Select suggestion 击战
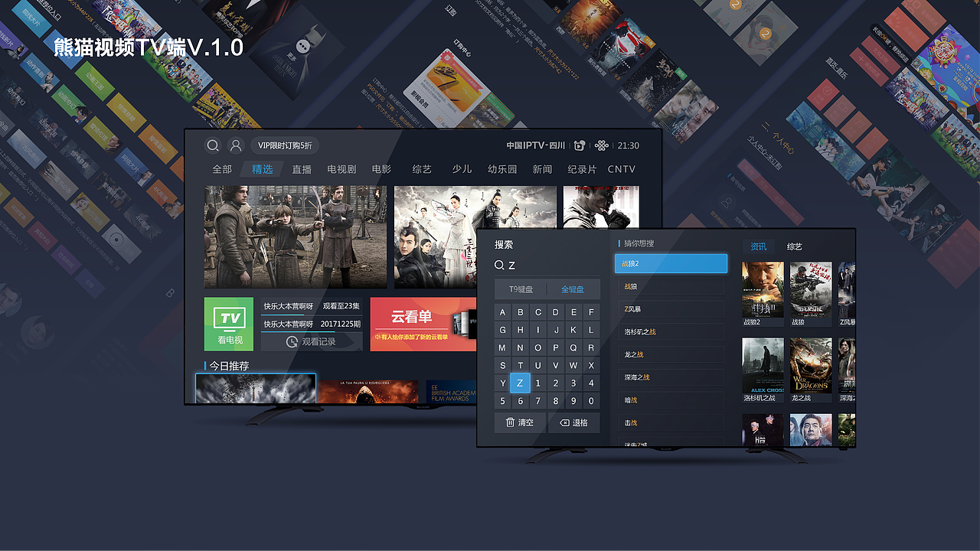The image size is (980, 551). 671,422
